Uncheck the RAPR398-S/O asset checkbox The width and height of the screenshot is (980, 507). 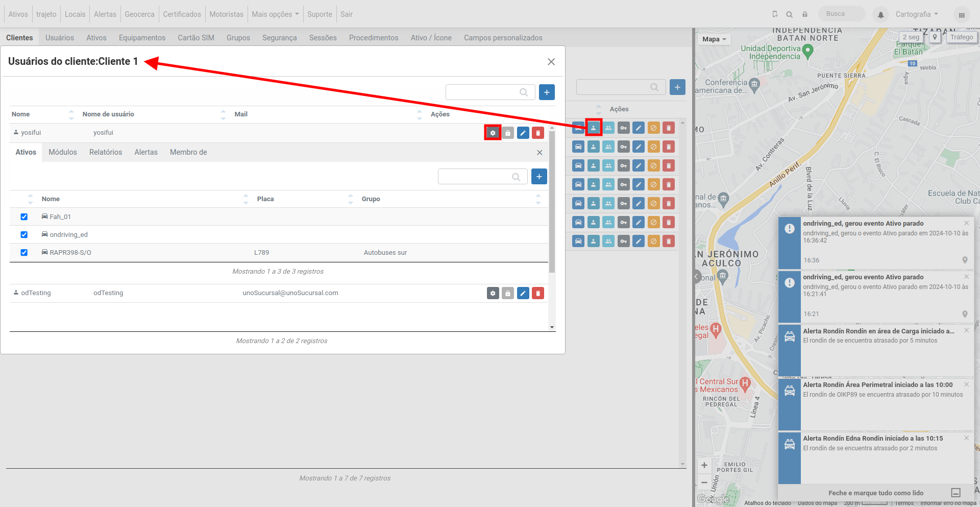pos(24,253)
